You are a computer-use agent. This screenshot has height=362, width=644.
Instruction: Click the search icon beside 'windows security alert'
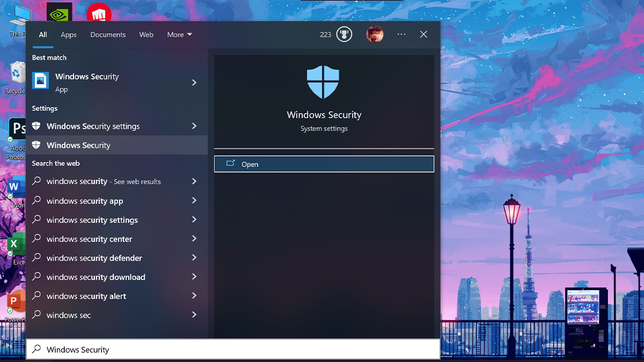pos(36,296)
